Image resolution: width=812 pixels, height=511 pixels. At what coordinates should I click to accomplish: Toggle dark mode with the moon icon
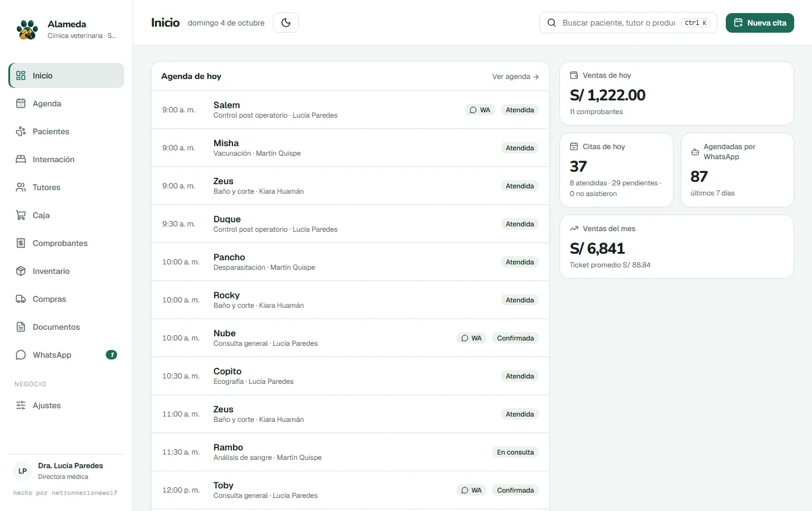(286, 23)
